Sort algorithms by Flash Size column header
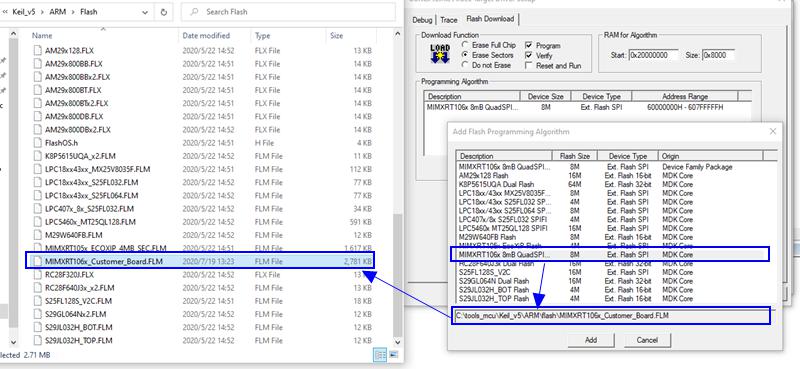 click(574, 156)
